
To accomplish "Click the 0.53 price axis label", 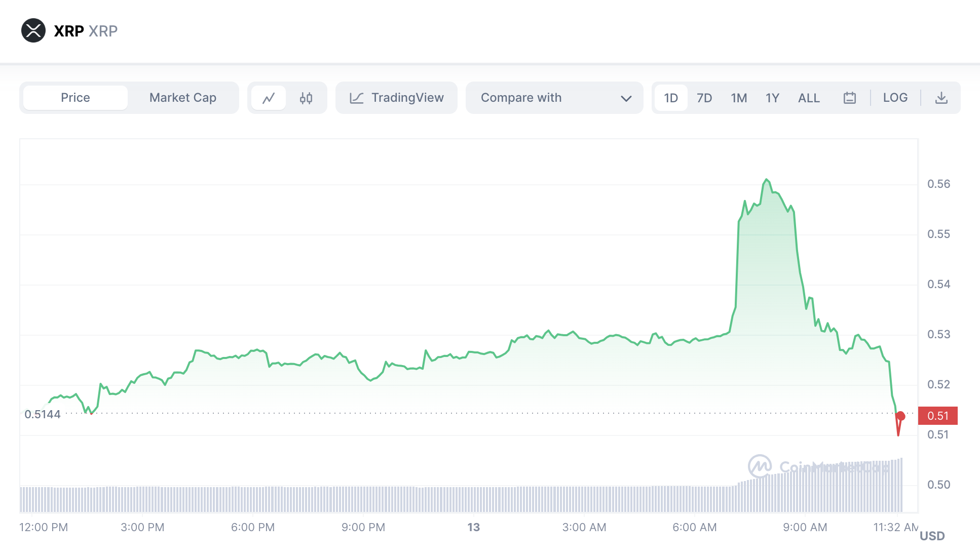I will (938, 334).
